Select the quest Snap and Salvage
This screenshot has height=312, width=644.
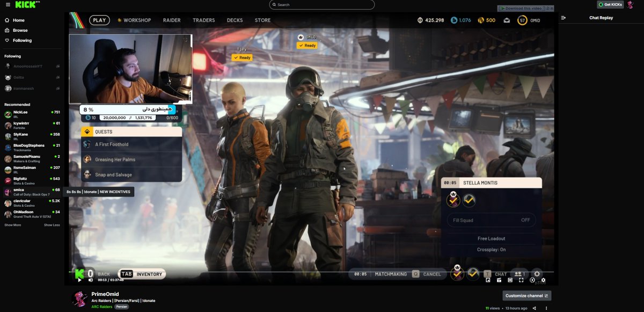[x=131, y=175]
